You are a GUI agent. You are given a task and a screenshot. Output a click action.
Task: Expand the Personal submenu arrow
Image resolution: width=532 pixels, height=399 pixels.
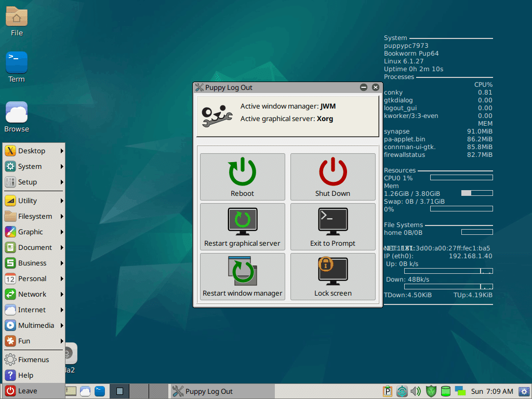coord(62,278)
